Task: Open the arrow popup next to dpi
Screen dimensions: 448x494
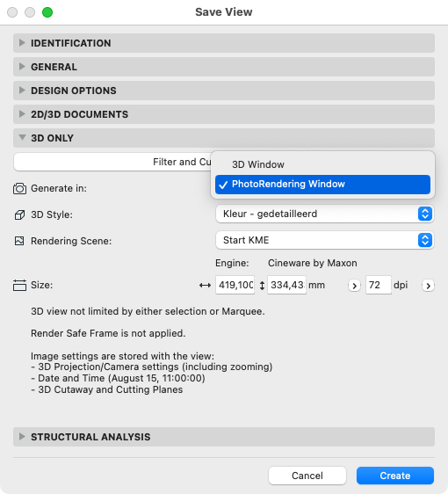Action: (428, 286)
